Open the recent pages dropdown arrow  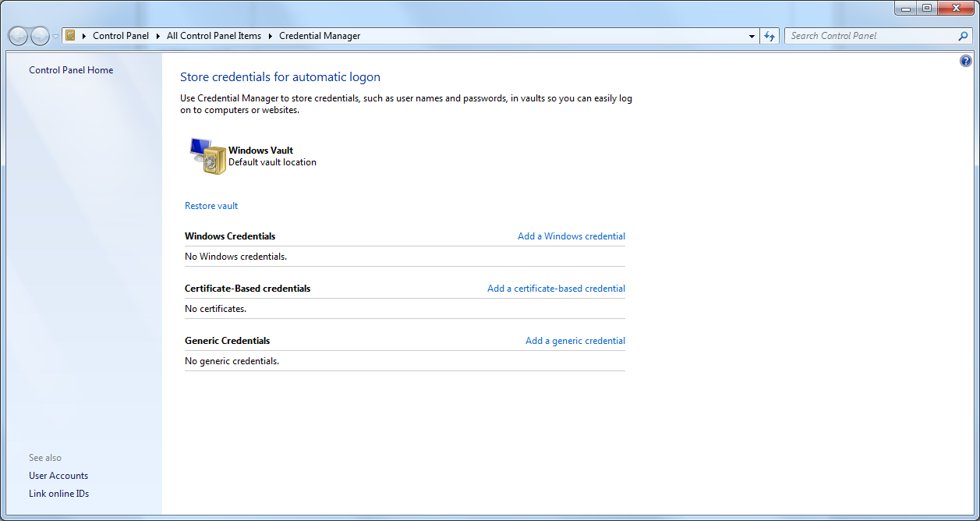click(x=55, y=37)
